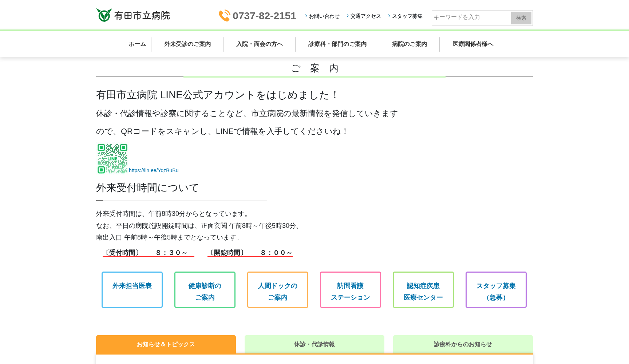Screen dimensions: 629x364
Task: Switch to 休診・代診情報 tab
Action: coord(314,344)
